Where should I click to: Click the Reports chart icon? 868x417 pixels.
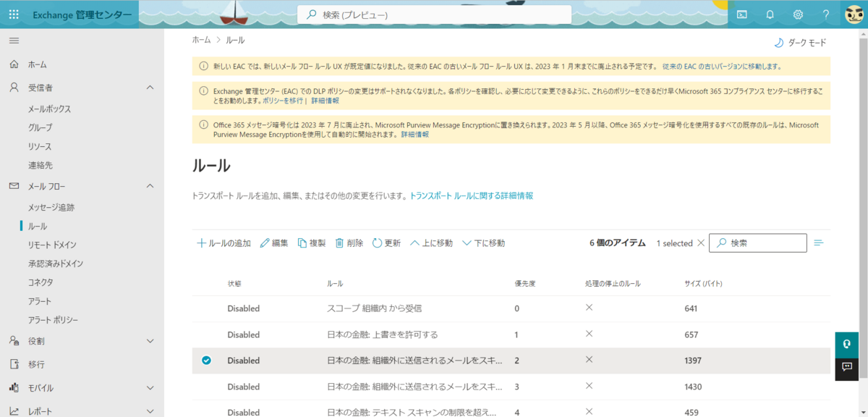pos(14,411)
